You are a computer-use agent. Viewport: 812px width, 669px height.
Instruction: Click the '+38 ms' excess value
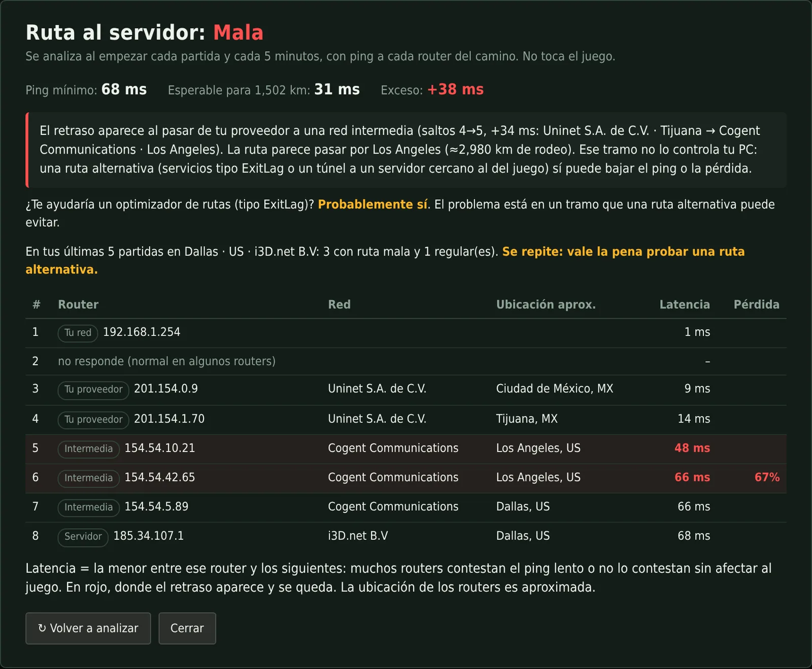[455, 90]
